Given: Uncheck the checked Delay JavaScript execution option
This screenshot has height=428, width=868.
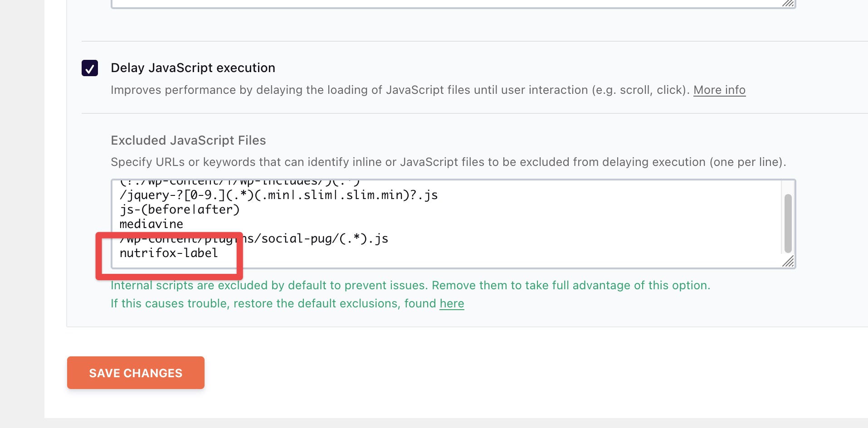Looking at the screenshot, I should (x=89, y=68).
